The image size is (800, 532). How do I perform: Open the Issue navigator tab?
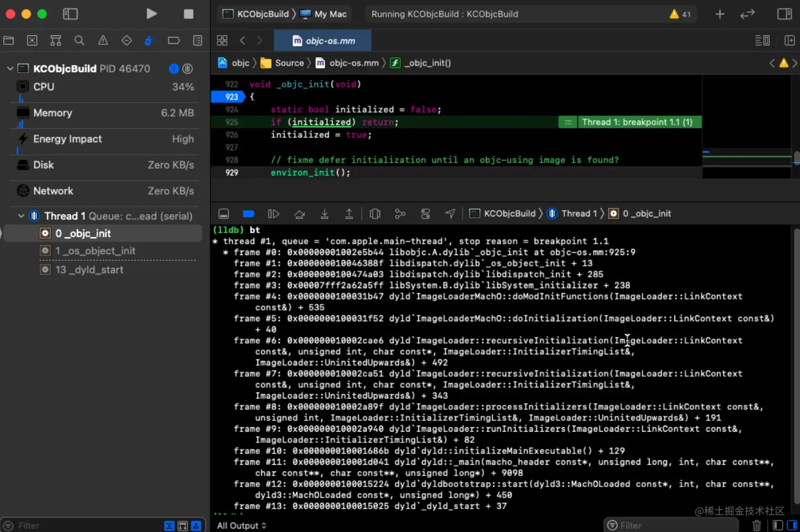103,40
